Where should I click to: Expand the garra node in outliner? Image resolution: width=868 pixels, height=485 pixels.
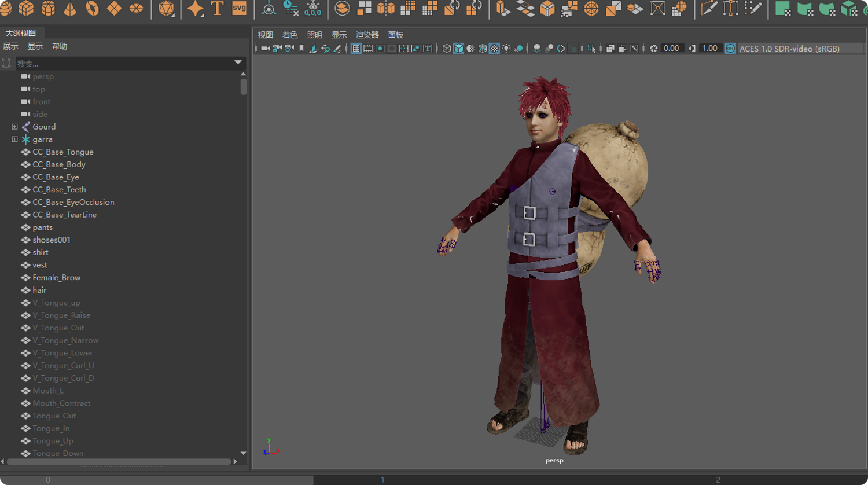[14, 139]
